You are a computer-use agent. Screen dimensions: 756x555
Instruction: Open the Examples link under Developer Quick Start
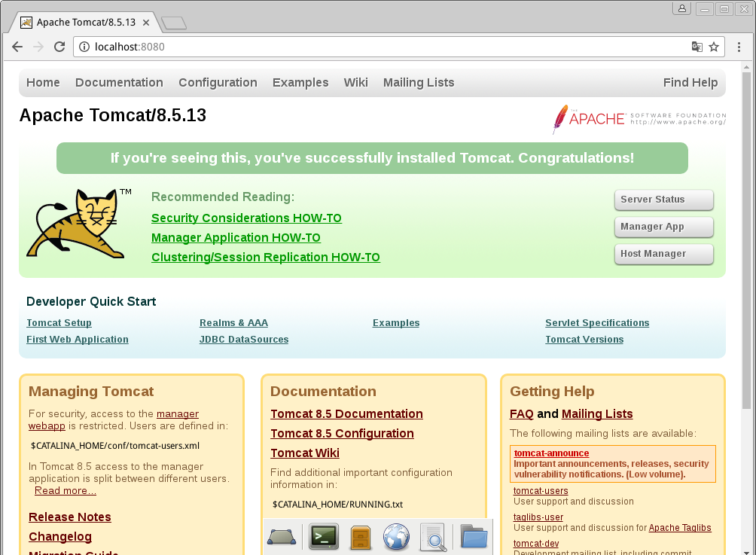(x=396, y=323)
